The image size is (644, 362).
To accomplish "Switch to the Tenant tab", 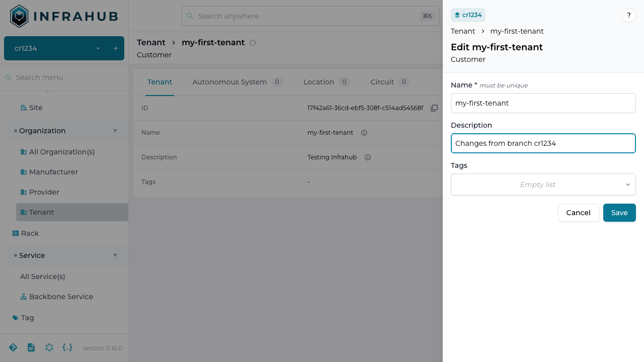I will pos(159,82).
